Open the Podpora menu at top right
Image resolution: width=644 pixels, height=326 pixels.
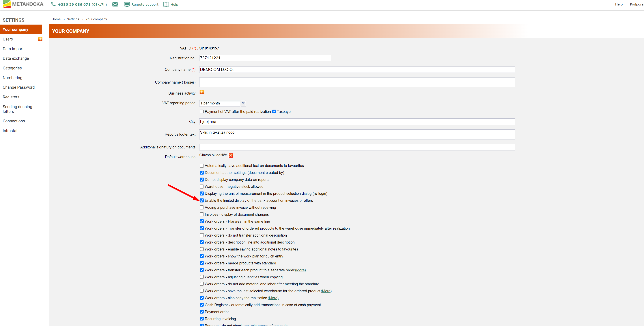(x=636, y=4)
